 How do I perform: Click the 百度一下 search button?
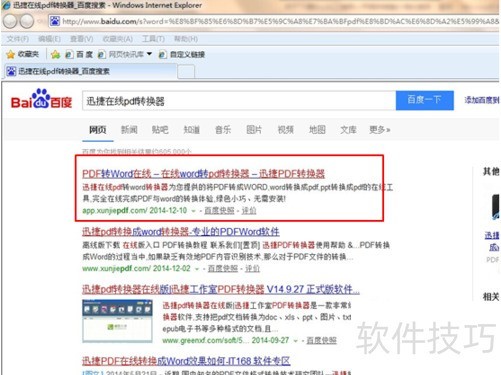425,100
